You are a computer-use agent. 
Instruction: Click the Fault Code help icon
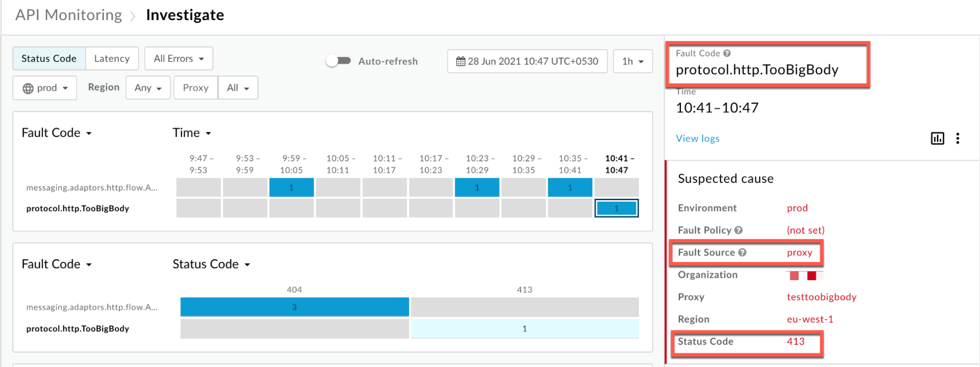point(727,53)
